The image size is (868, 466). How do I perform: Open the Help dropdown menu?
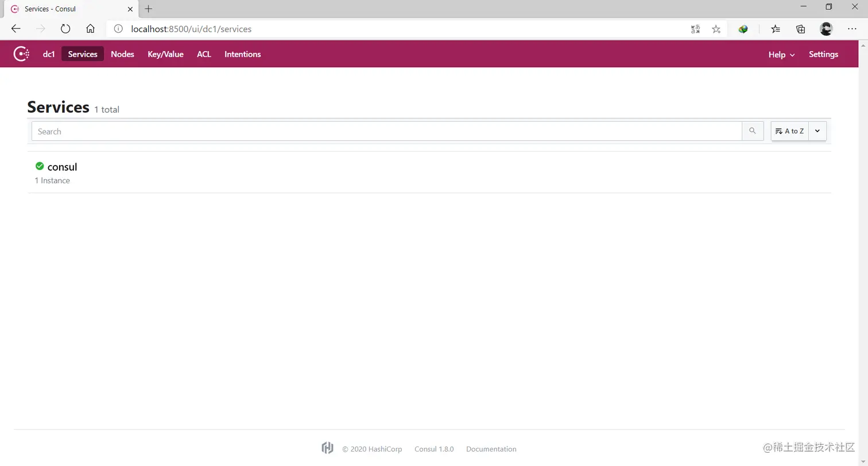[781, 54]
